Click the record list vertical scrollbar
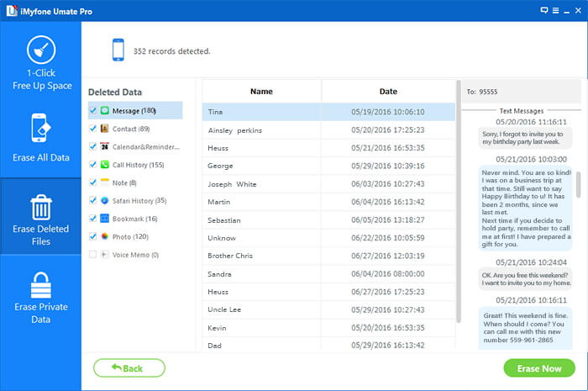This screenshot has width=588, height=391. coord(459,201)
